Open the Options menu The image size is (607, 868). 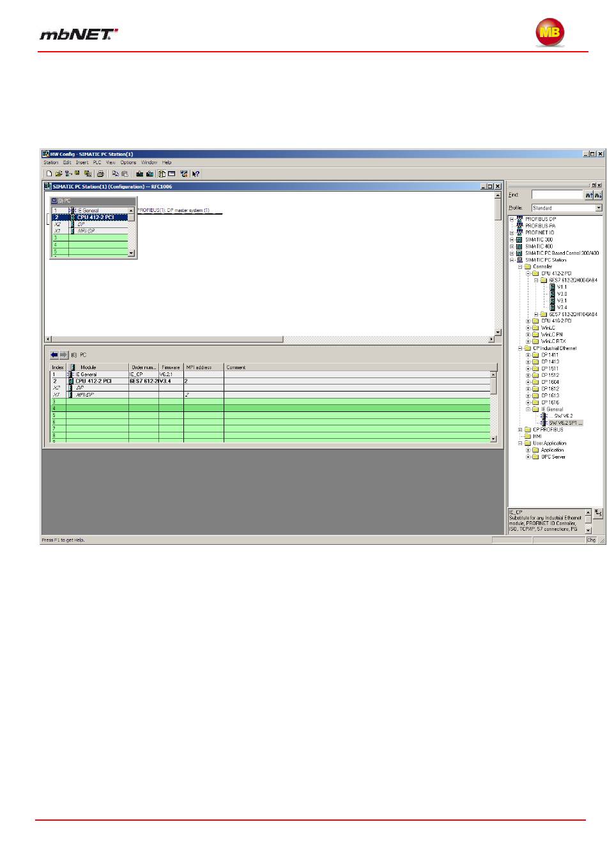point(128,163)
